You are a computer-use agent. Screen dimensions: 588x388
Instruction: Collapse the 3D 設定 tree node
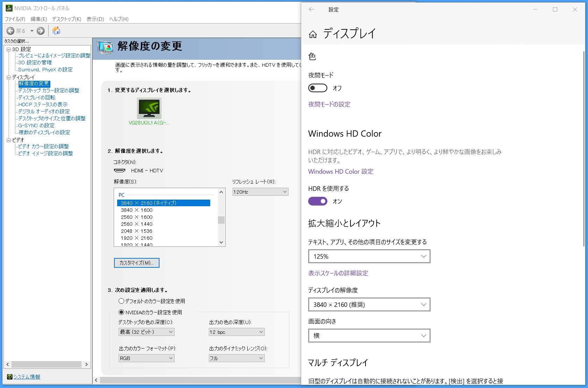(9, 49)
